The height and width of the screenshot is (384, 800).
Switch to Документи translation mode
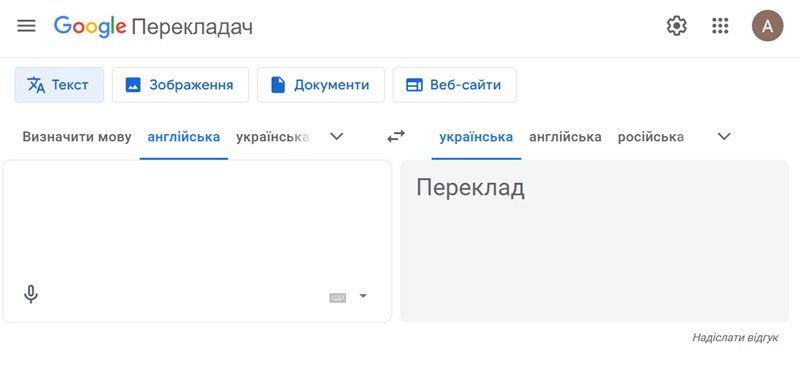321,85
